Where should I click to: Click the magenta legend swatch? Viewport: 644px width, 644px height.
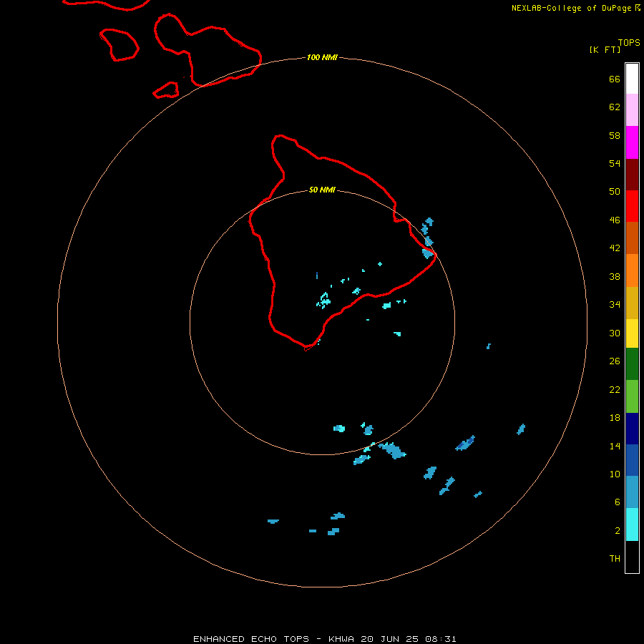point(632,142)
